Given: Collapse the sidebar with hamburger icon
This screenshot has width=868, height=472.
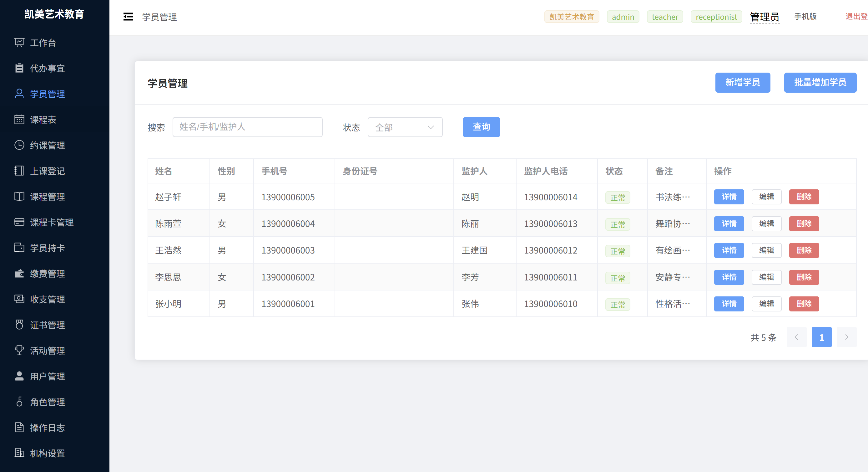Looking at the screenshot, I should point(128,17).
